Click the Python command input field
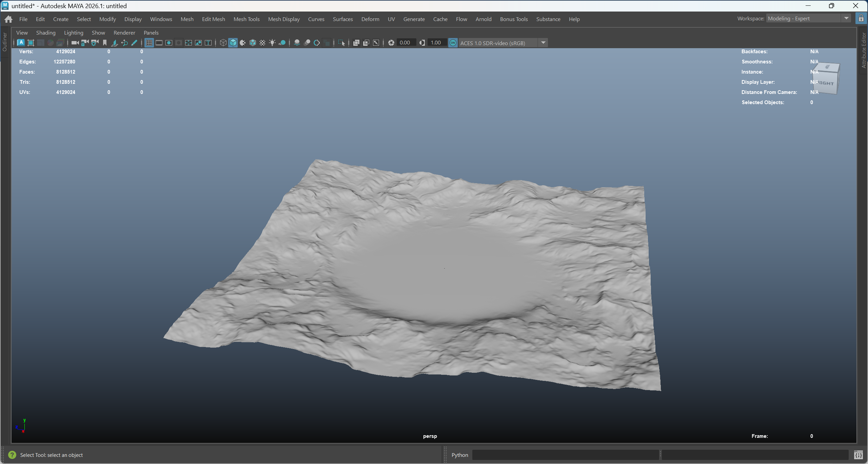Viewport: 868px width, 464px height. (565, 455)
